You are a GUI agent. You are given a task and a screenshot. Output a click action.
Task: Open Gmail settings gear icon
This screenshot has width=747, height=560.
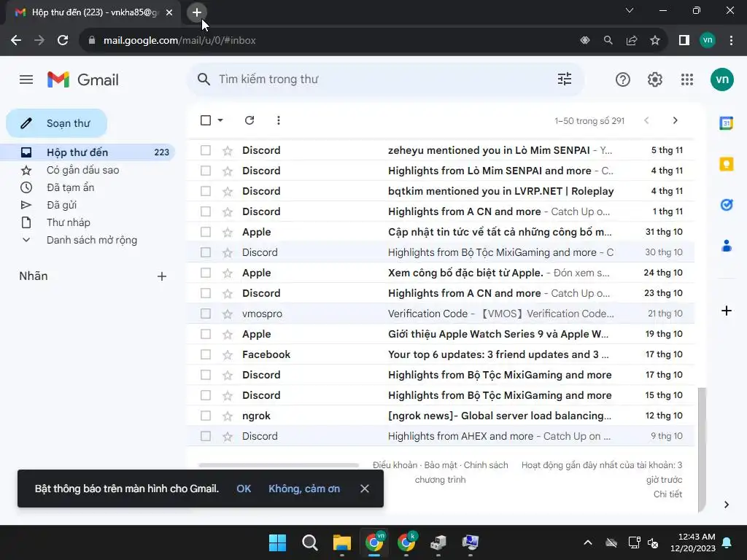654,79
